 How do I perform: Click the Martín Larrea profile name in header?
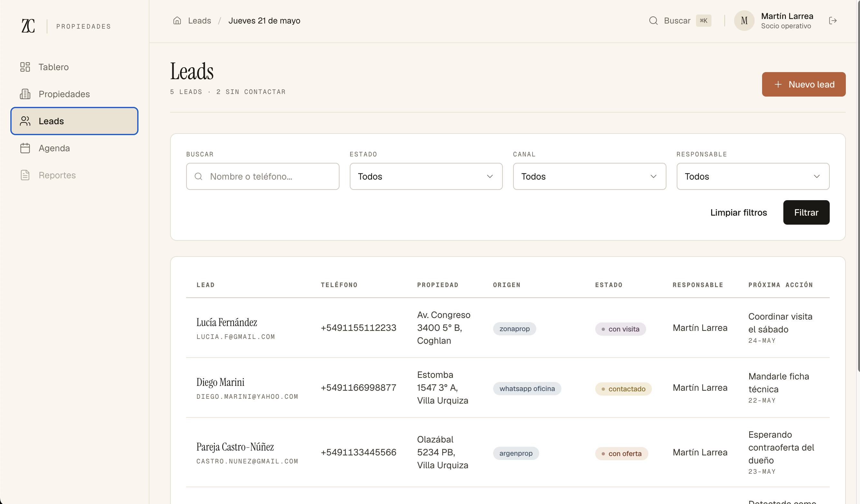pos(787,16)
